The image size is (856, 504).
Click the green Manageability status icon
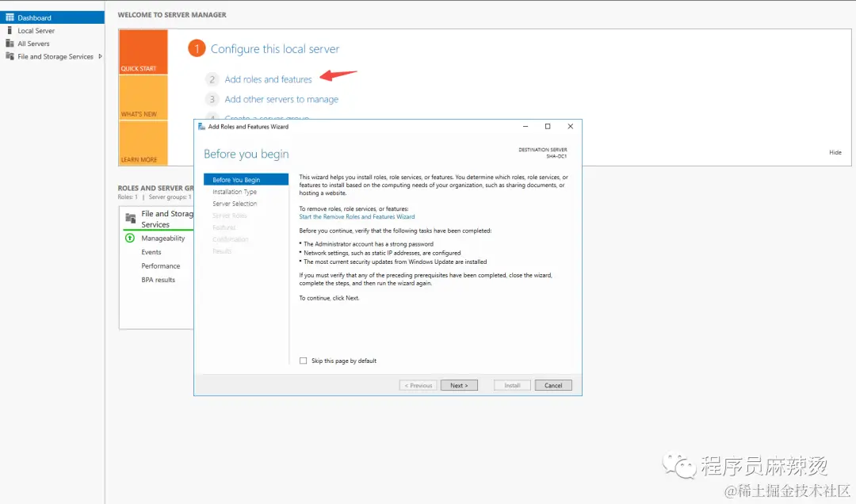tap(130, 238)
